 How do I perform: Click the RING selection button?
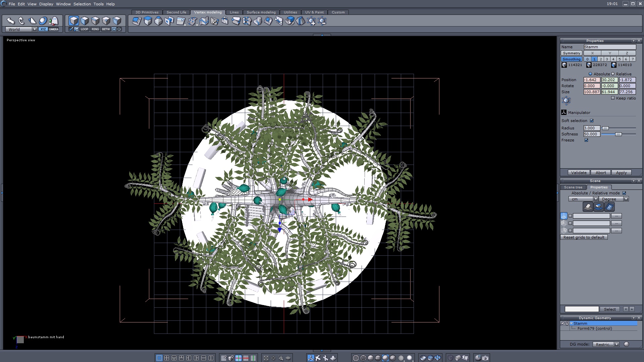95,29
